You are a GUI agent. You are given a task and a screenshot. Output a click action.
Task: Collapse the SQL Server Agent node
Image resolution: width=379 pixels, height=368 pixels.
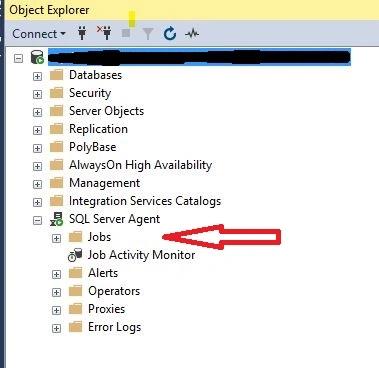pyautogui.click(x=37, y=220)
